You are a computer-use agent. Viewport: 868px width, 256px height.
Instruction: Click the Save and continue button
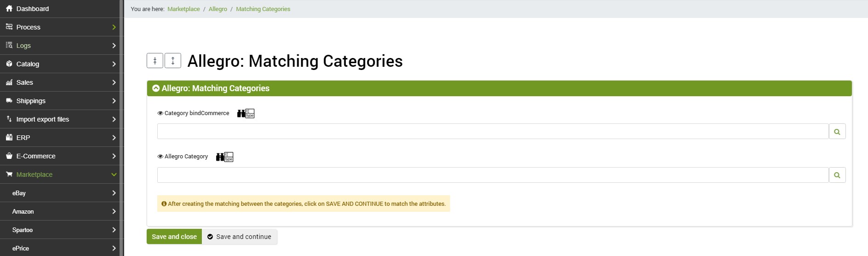pyautogui.click(x=240, y=237)
